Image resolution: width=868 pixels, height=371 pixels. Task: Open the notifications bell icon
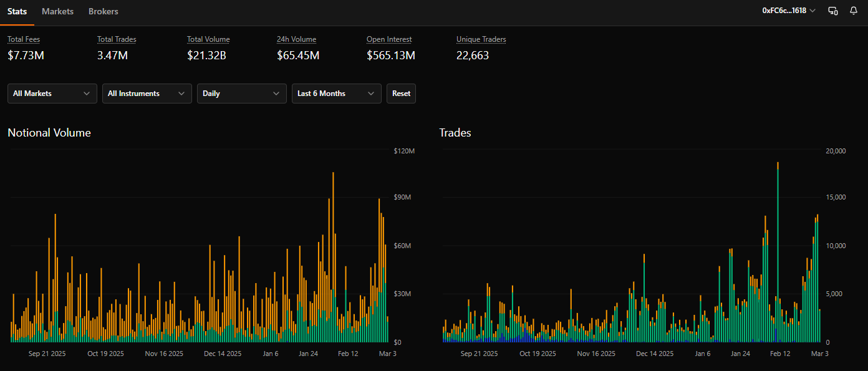(x=853, y=11)
